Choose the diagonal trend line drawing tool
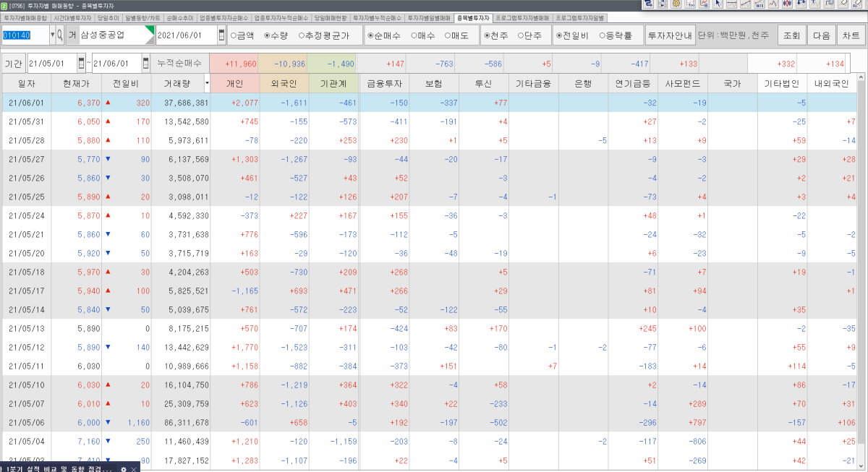Image resolution: width=868 pixels, height=472 pixels. (x=746, y=4)
